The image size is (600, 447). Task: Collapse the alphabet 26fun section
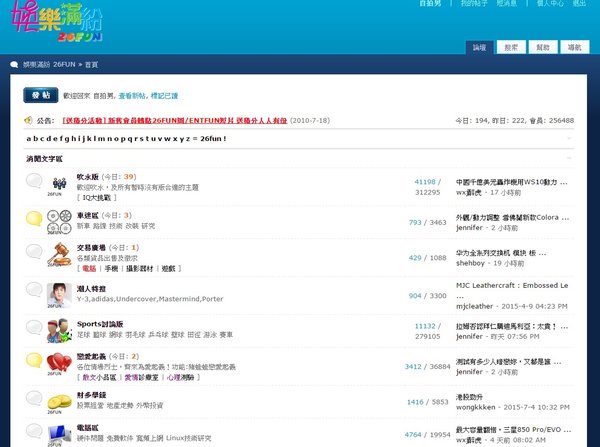pos(569,139)
